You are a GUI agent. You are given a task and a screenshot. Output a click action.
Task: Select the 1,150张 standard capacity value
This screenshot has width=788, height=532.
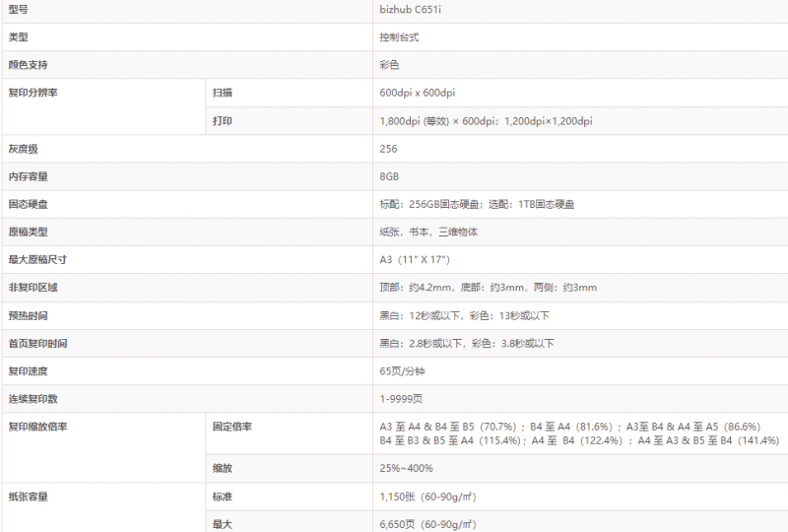427,497
